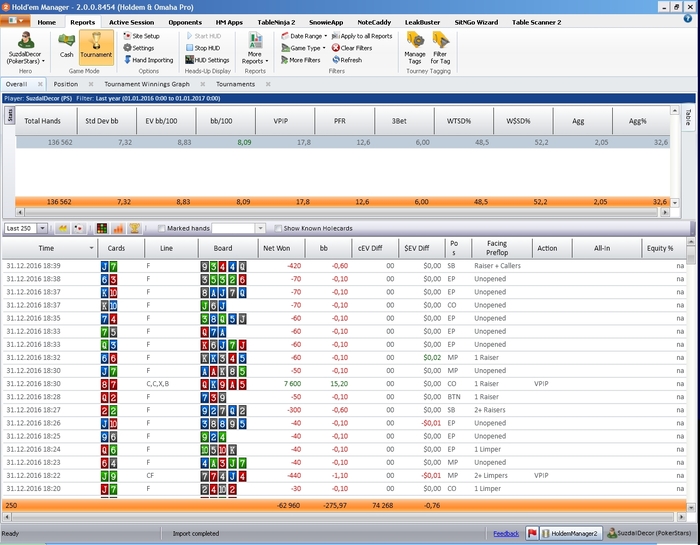
Task: Open Settings in Options group
Action: pyautogui.click(x=139, y=48)
